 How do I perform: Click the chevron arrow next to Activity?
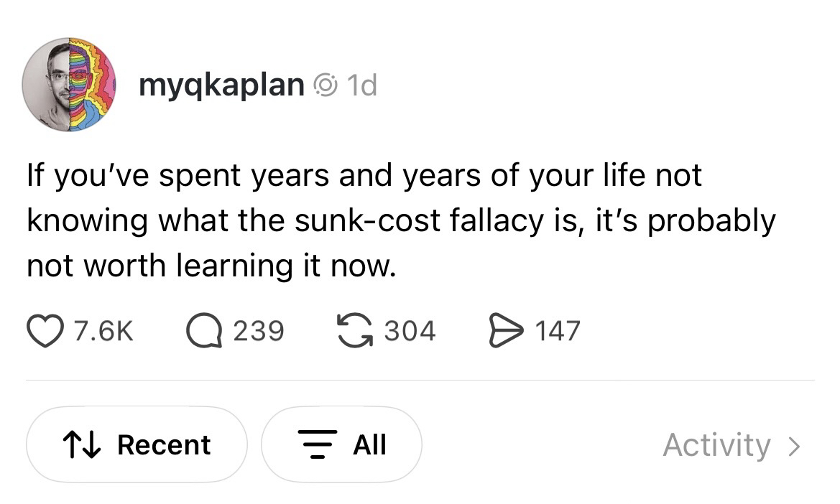[794, 446]
